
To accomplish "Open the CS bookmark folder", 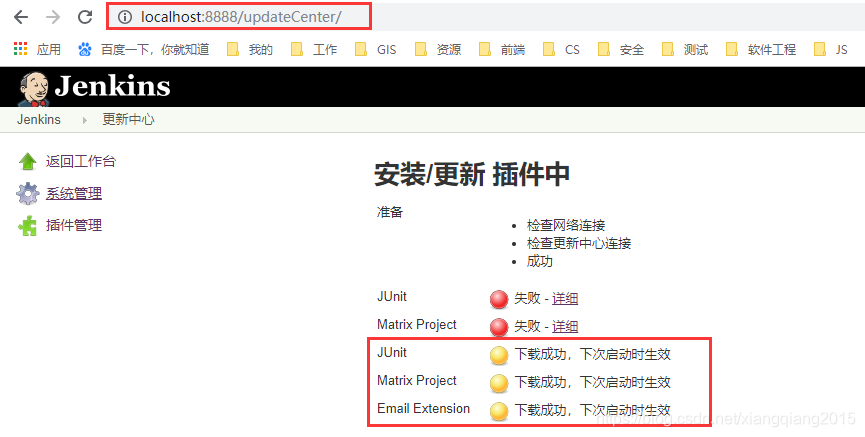I will point(561,50).
